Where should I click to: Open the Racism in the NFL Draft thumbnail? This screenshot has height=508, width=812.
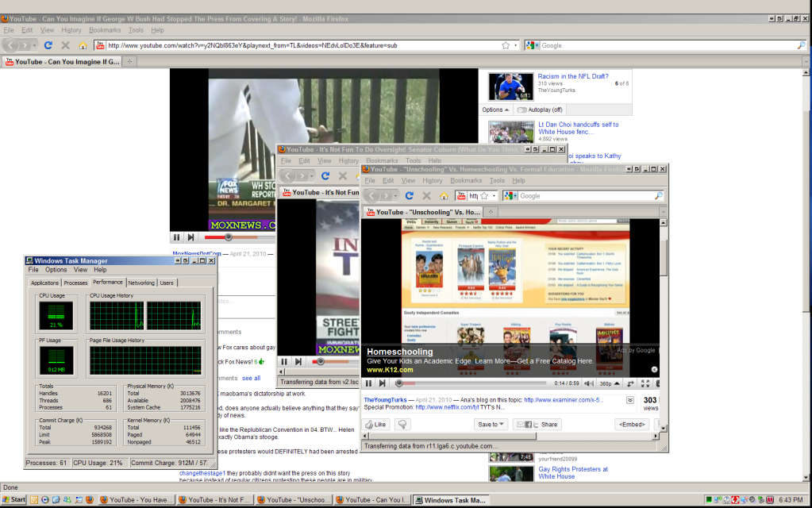510,87
